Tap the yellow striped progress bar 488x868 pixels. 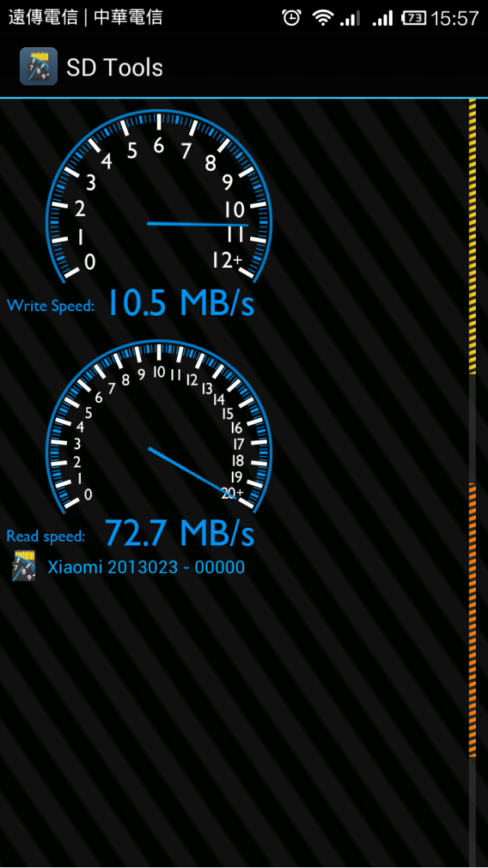coord(473,236)
